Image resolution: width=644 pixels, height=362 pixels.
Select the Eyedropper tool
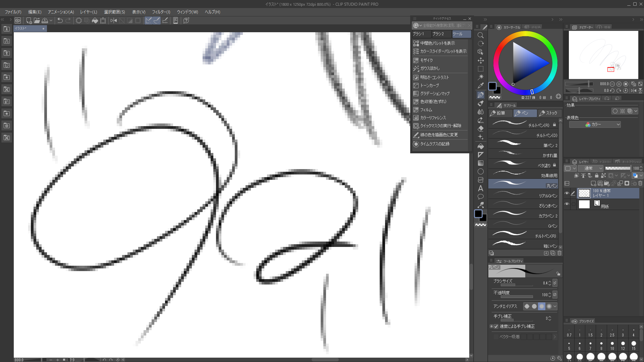[x=480, y=86]
